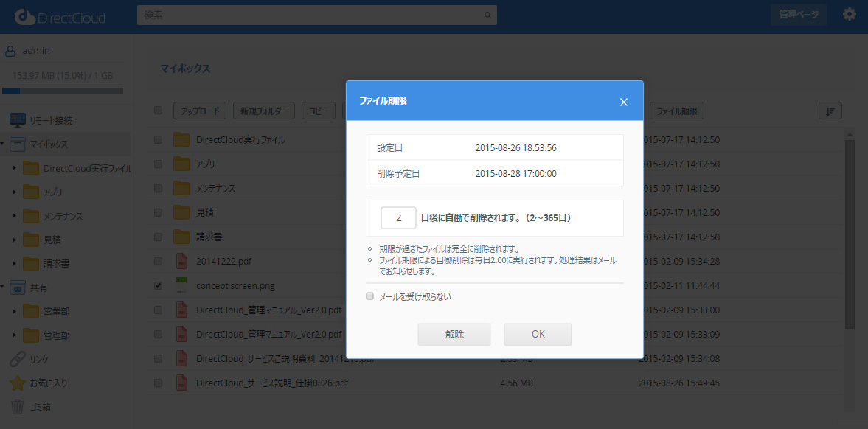Expand 請求書 tree arrow in sidebar
This screenshot has width=868, height=429.
pos(14,263)
